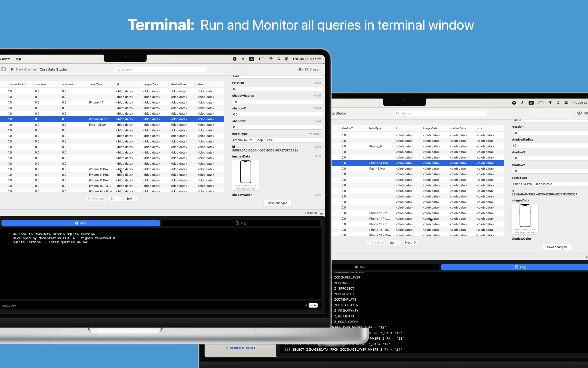The height and width of the screenshot is (368, 588).
Task: Click return key icon beside sqlite Run button
Action: (x=306, y=305)
